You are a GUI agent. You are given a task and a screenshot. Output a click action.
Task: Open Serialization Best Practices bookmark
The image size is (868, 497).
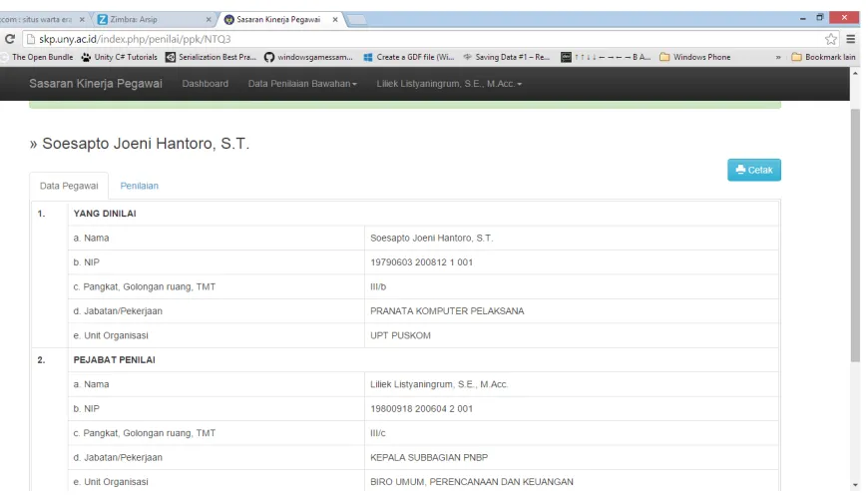(x=211, y=57)
